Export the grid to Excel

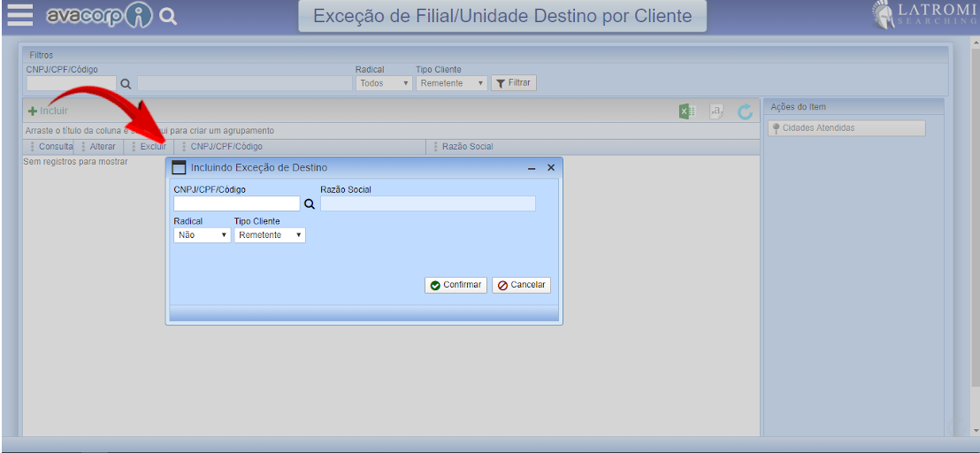[686, 111]
